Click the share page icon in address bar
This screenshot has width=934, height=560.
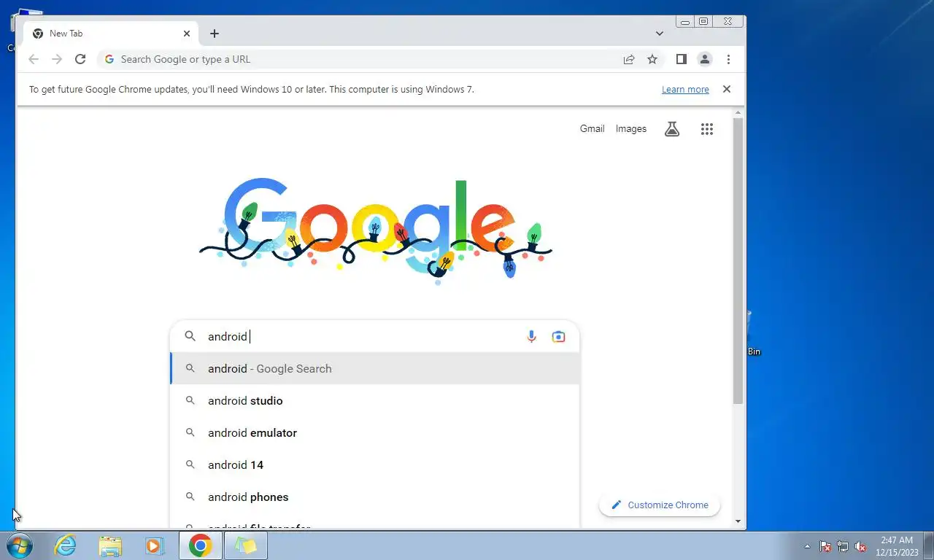(628, 59)
